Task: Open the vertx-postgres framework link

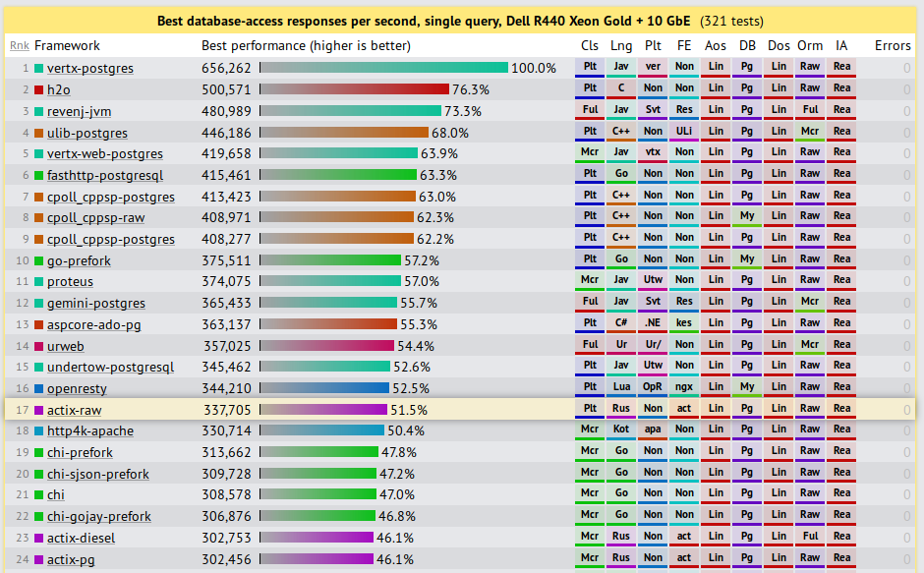Action: 90,69
